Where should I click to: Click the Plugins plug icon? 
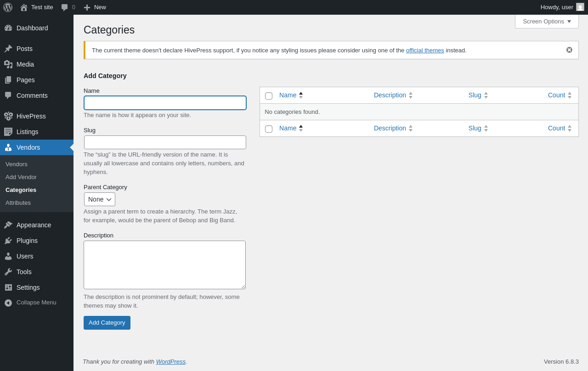tap(8, 241)
